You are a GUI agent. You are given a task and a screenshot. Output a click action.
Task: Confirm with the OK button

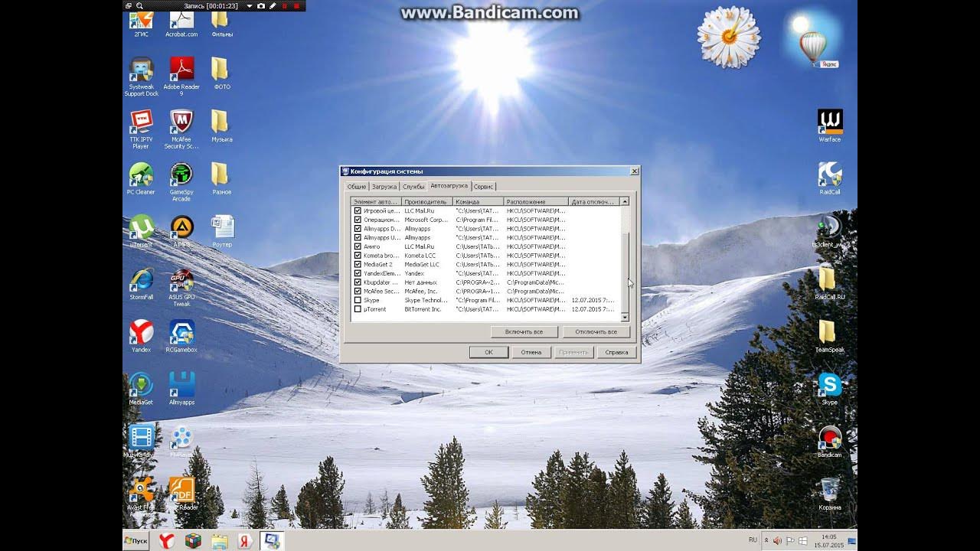[488, 352]
